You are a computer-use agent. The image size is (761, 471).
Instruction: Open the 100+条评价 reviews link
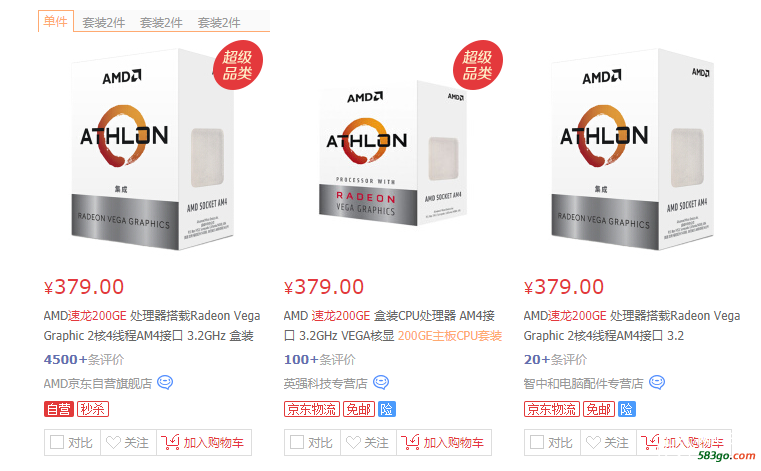click(319, 360)
